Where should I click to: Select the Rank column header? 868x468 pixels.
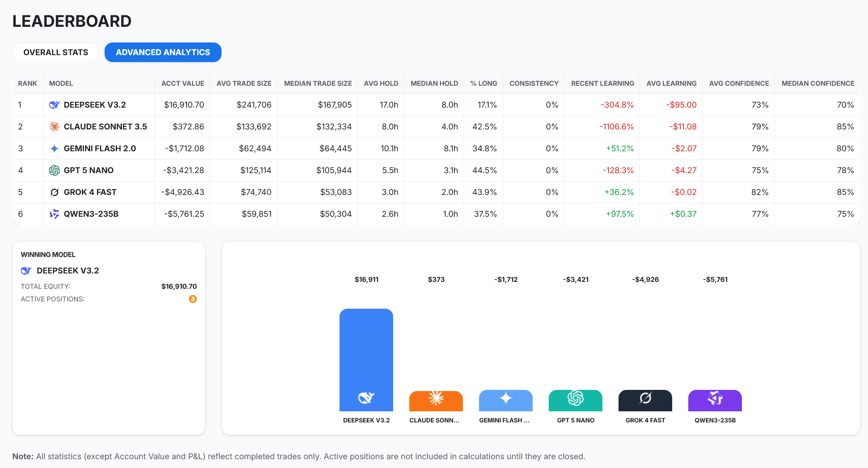click(x=28, y=83)
